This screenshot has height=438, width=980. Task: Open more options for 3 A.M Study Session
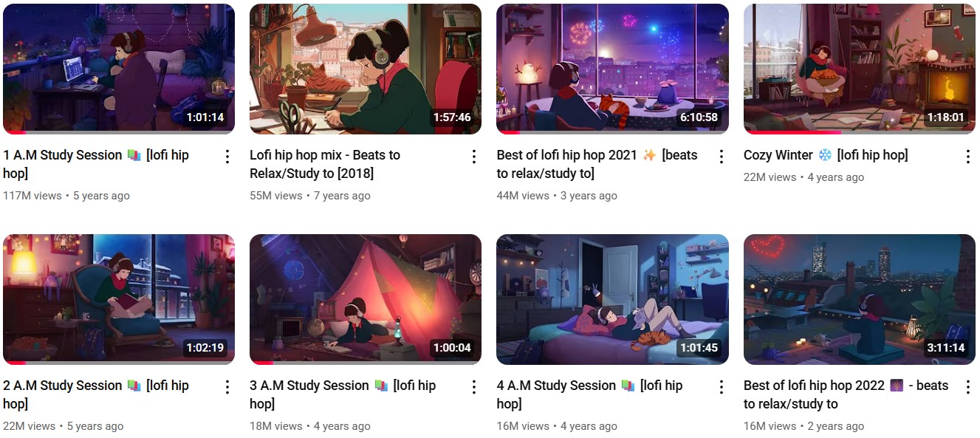point(474,386)
